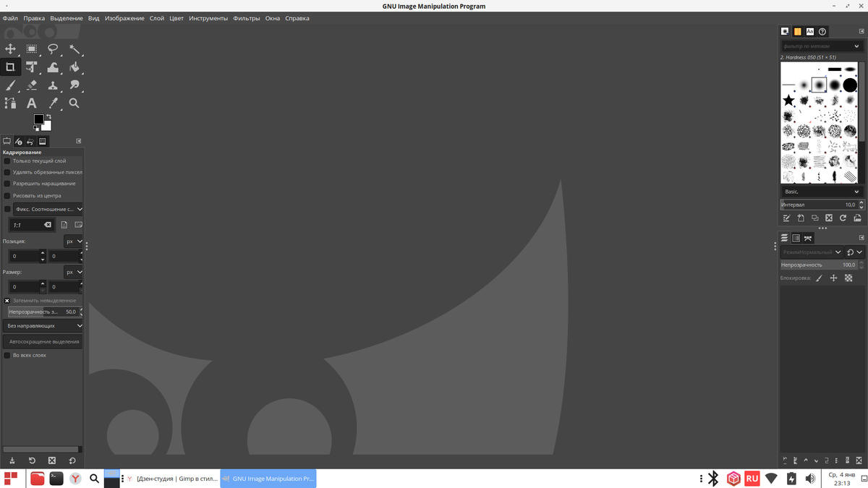Click the 'Автосокращение выделения' button
Screen dimensions: 868x488
coord(42,341)
